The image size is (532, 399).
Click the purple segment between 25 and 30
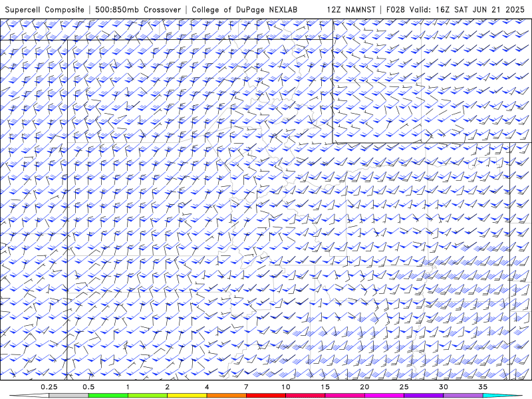coord(424,396)
